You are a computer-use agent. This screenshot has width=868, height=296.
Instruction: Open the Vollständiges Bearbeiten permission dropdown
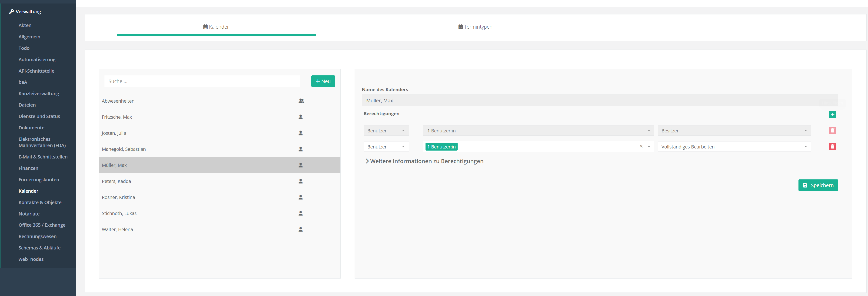734,147
